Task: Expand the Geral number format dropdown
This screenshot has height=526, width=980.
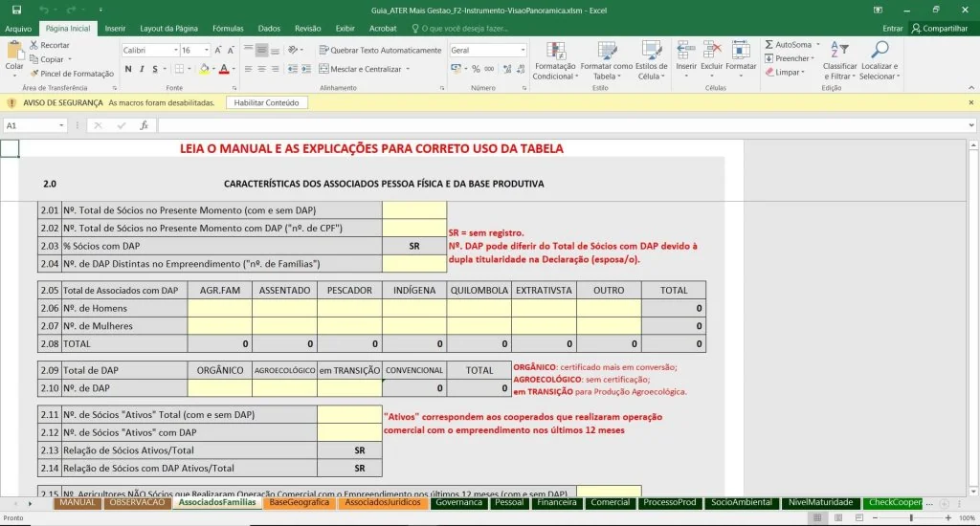Action: (x=523, y=50)
